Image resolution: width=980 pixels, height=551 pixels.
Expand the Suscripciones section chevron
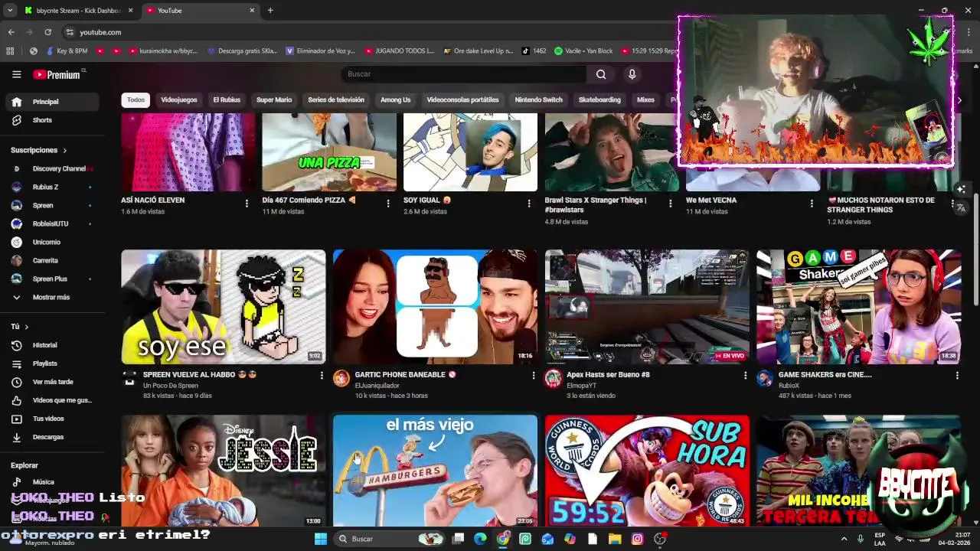coord(64,151)
